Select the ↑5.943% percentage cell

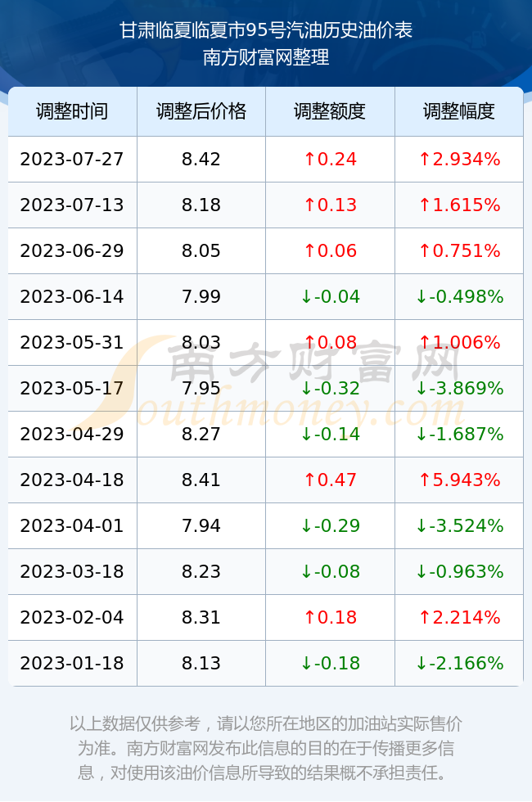[x=459, y=480]
